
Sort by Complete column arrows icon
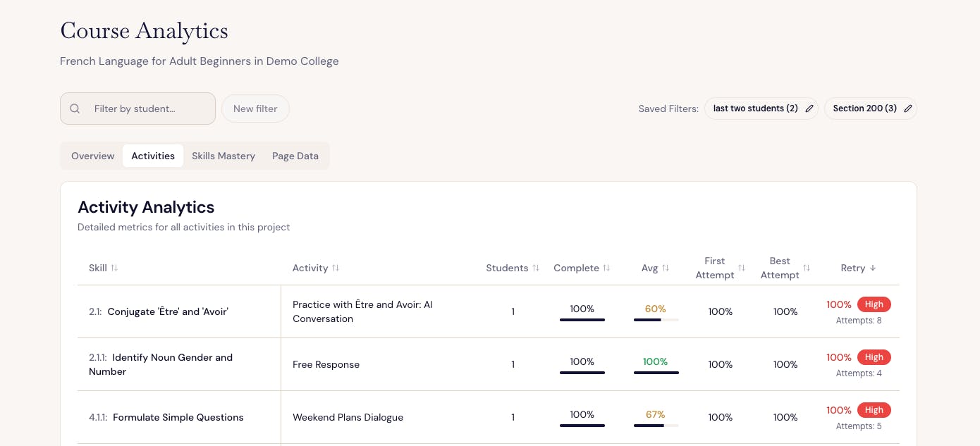click(606, 268)
